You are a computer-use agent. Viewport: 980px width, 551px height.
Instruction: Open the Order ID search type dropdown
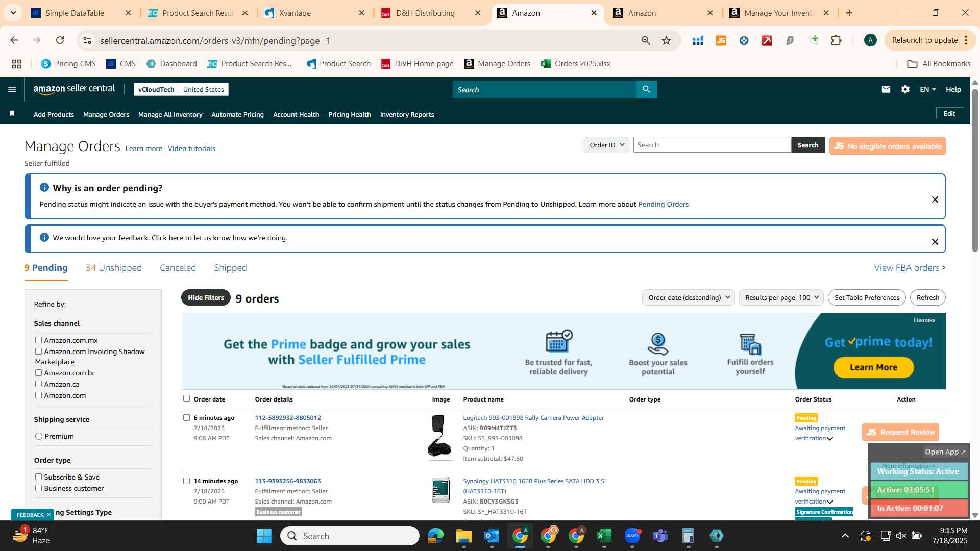tap(606, 145)
